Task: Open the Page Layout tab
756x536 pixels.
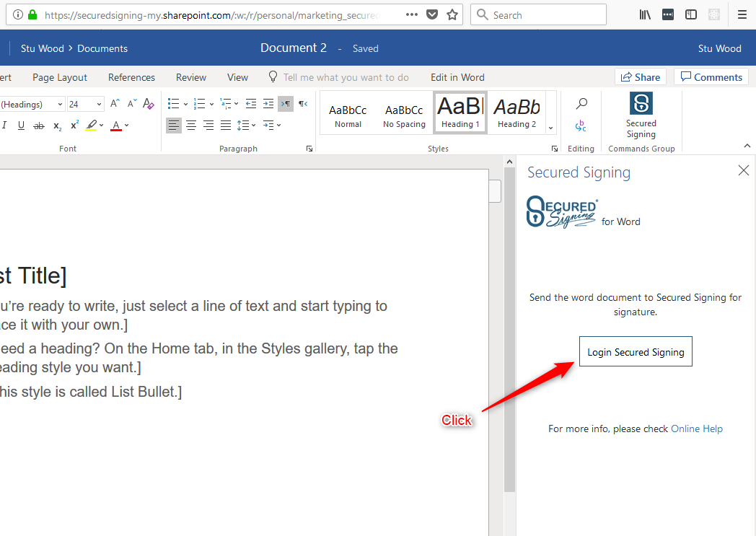Action: pyautogui.click(x=60, y=77)
